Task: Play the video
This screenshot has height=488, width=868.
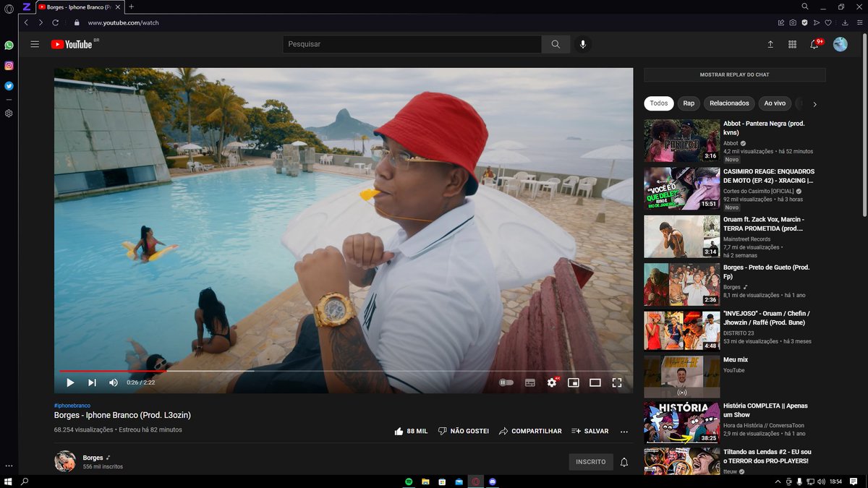Action: (x=70, y=382)
